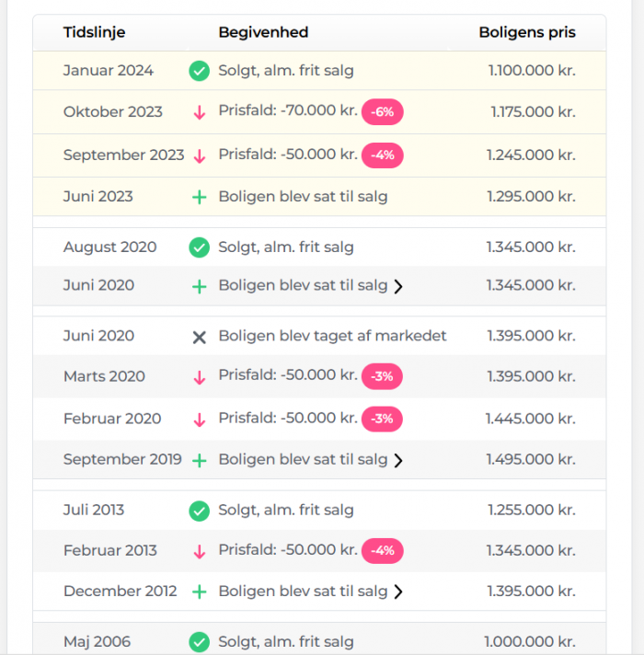Image resolution: width=644 pixels, height=655 pixels.
Task: Click green plus icon for Juni 2023 listing
Action: point(200,197)
